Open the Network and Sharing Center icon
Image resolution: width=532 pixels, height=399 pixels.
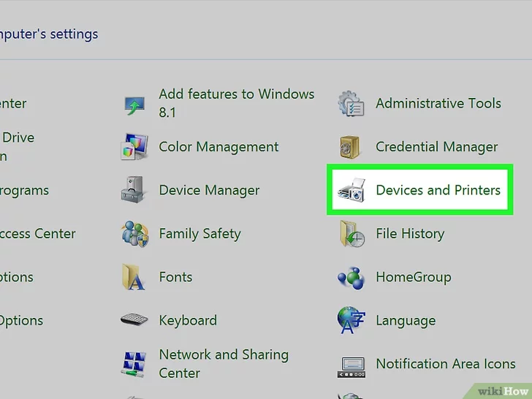click(x=134, y=364)
